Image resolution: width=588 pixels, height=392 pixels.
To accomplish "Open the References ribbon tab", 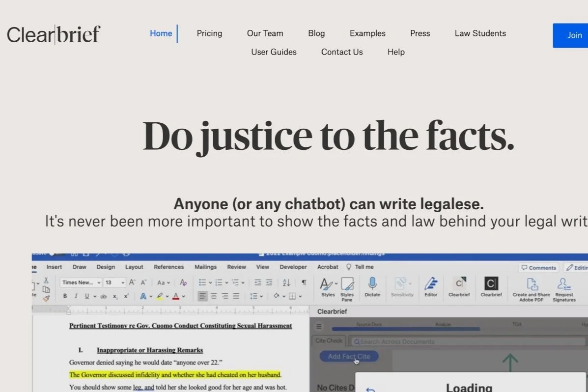I will [169, 267].
